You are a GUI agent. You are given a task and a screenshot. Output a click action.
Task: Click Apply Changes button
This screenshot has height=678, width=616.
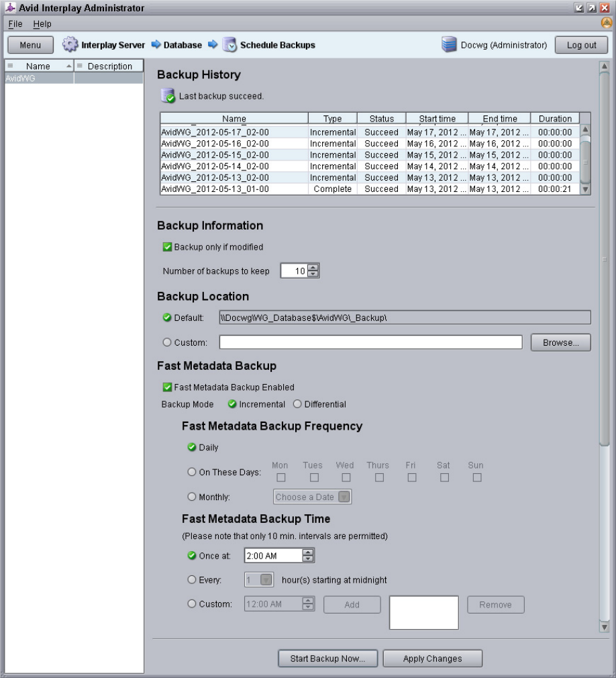432,659
